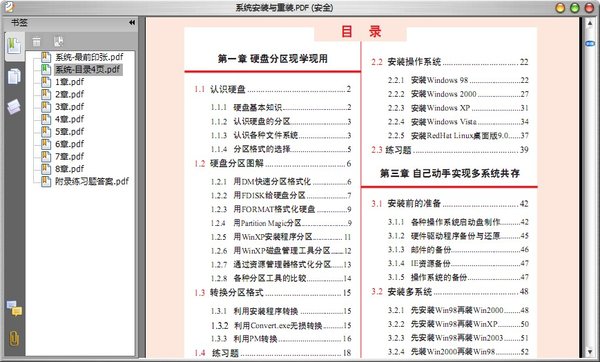Click the app icon in title bar

coord(9,7)
